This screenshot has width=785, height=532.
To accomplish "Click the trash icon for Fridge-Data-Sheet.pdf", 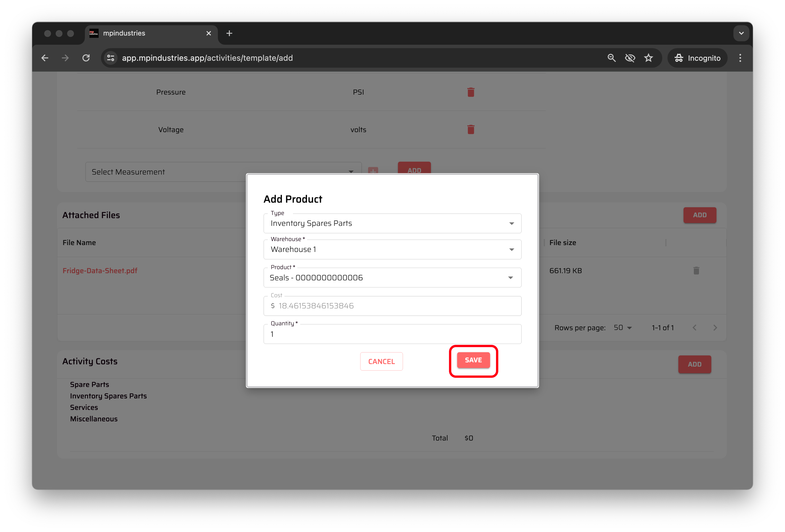I will 696,271.
